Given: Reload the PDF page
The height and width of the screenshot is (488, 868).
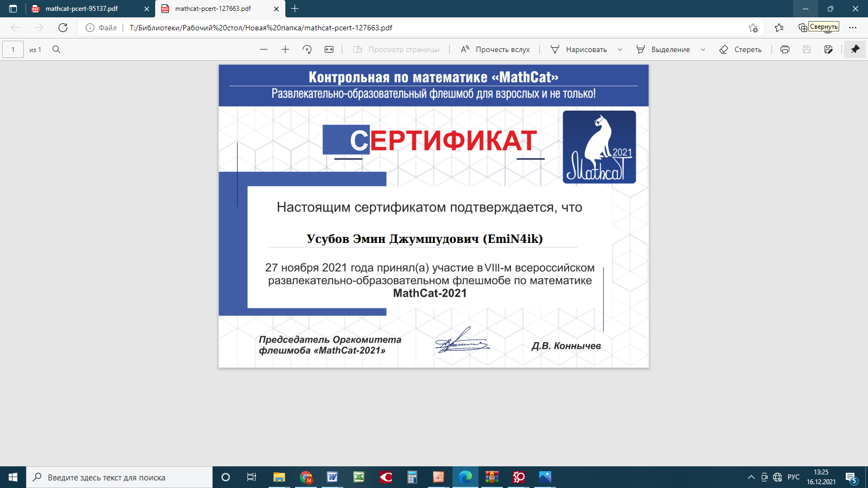Looking at the screenshot, I should coord(63,28).
